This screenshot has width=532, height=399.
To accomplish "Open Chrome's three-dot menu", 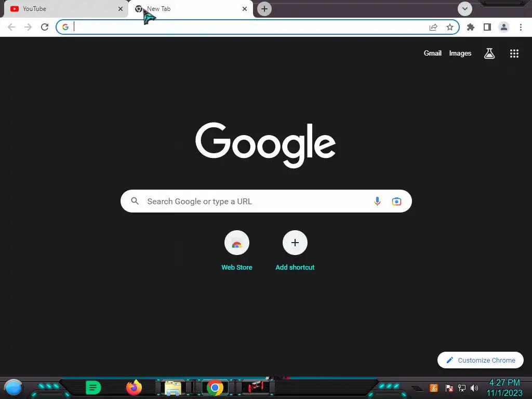I will (x=521, y=27).
